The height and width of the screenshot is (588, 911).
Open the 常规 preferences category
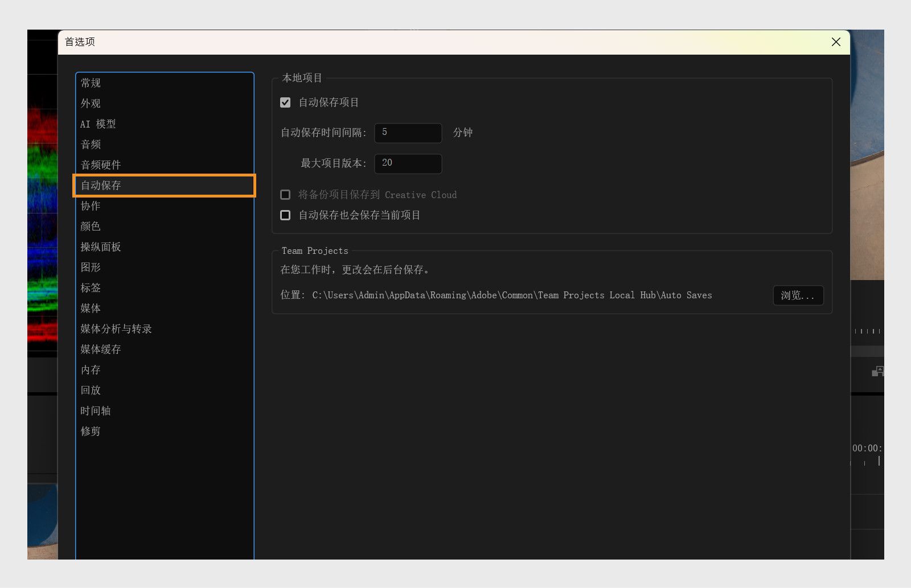point(165,83)
